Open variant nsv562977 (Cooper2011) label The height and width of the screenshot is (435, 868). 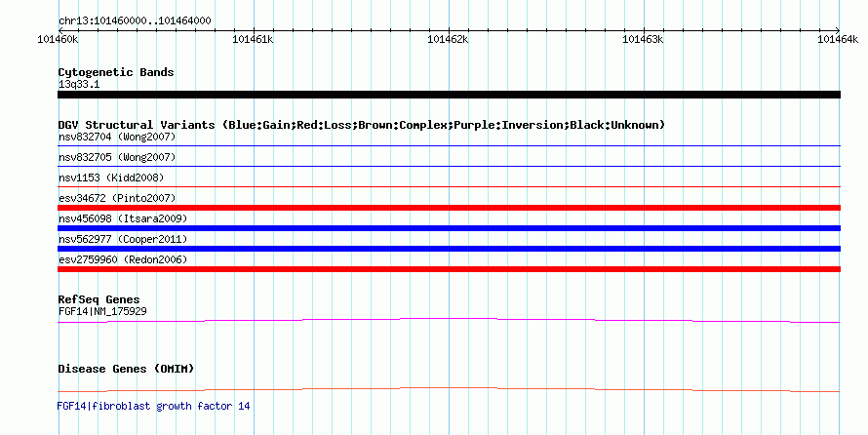[x=123, y=239]
